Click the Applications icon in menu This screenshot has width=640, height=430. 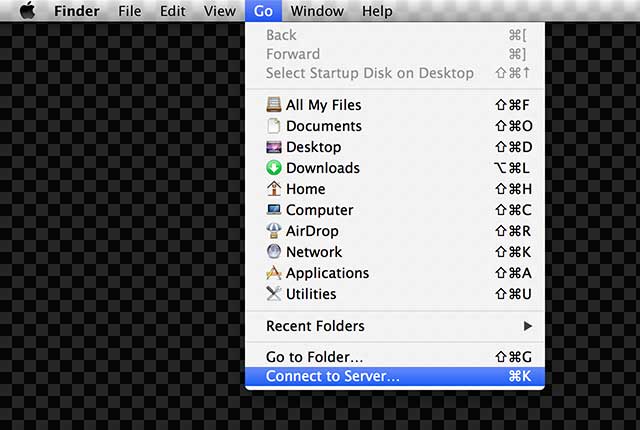(274, 273)
